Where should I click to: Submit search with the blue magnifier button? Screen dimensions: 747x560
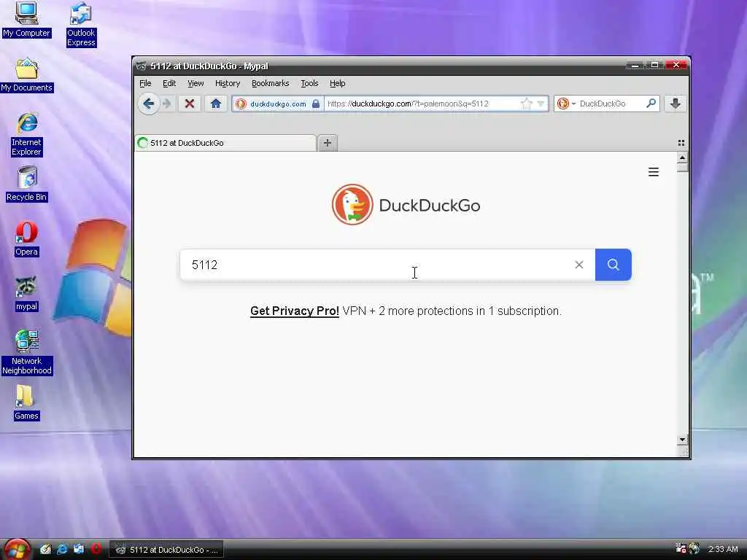(x=613, y=264)
